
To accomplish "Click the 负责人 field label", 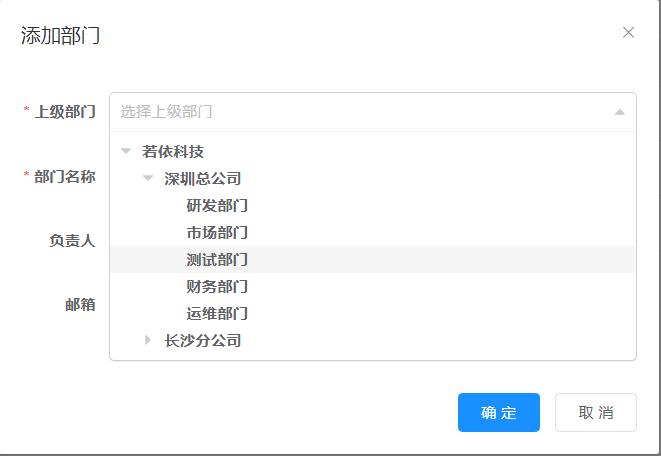I will pyautogui.click(x=72, y=241).
